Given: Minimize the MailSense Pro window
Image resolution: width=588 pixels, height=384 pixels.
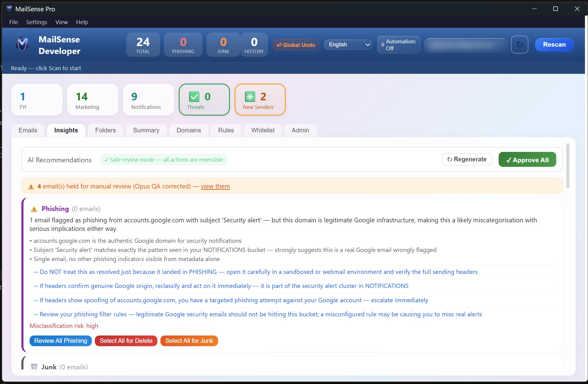Looking at the screenshot, I should 534,9.
